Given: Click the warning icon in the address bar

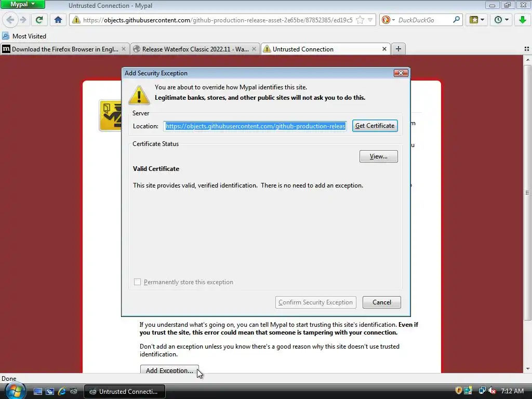Looking at the screenshot, I should (x=76, y=20).
